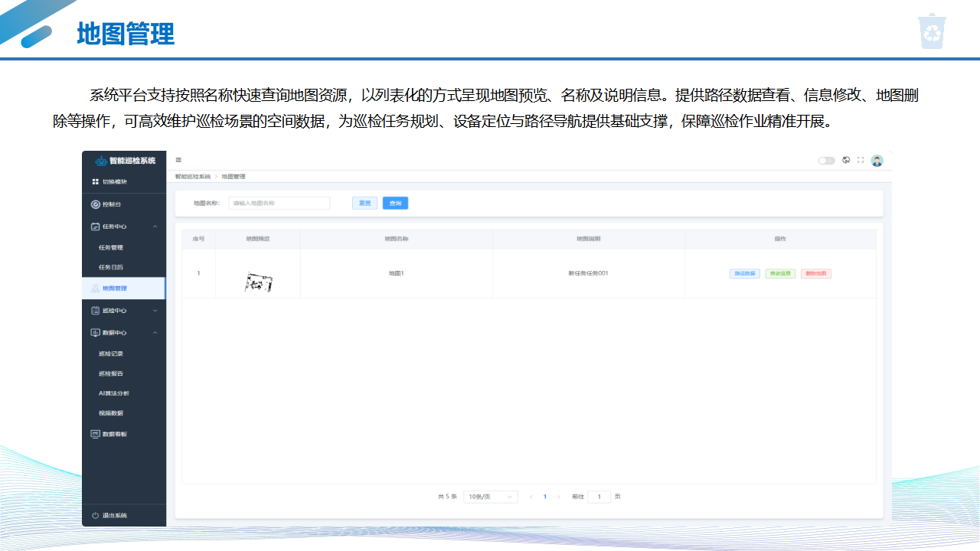980x551 pixels.
Task: Select 巡检报告 menu item
Action: pyautogui.click(x=111, y=373)
